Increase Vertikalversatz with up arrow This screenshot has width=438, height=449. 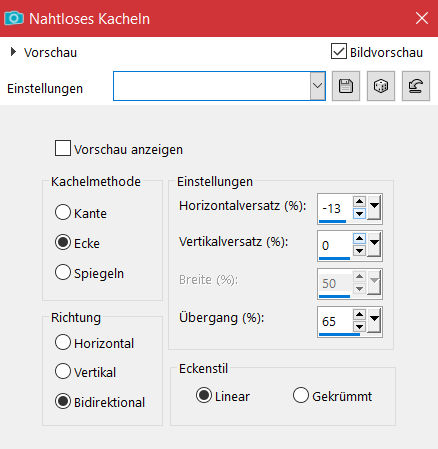point(359,239)
